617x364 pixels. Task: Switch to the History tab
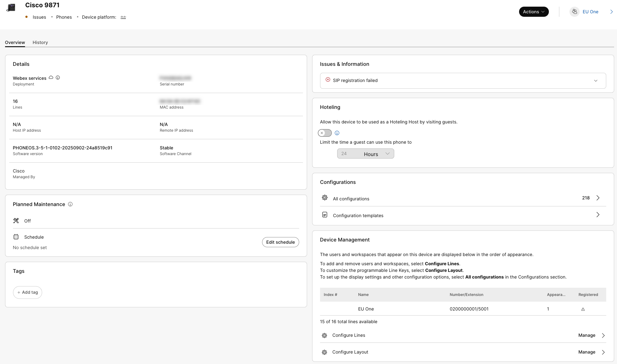(x=40, y=42)
